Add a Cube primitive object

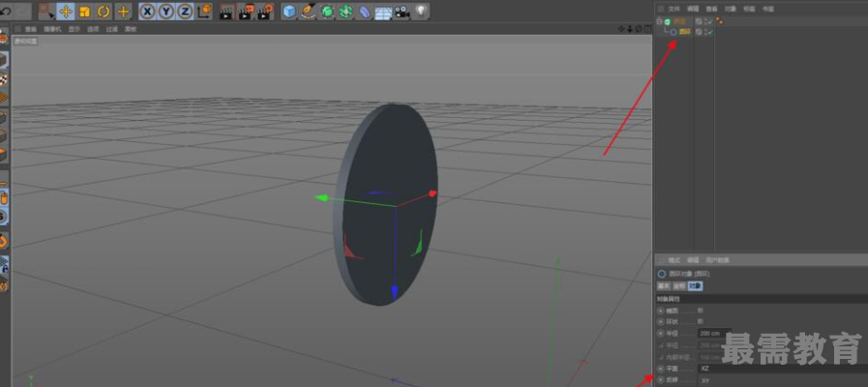coord(289,11)
